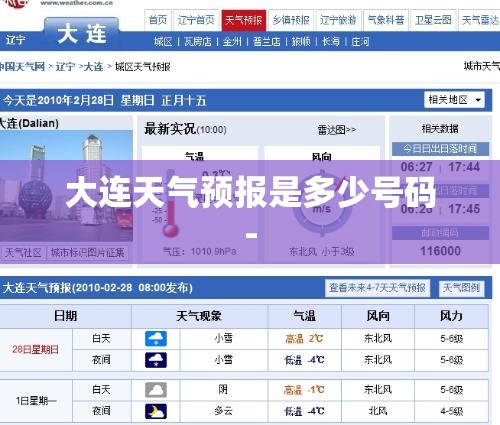Open the 城市标识图片征集 link

[87, 252]
